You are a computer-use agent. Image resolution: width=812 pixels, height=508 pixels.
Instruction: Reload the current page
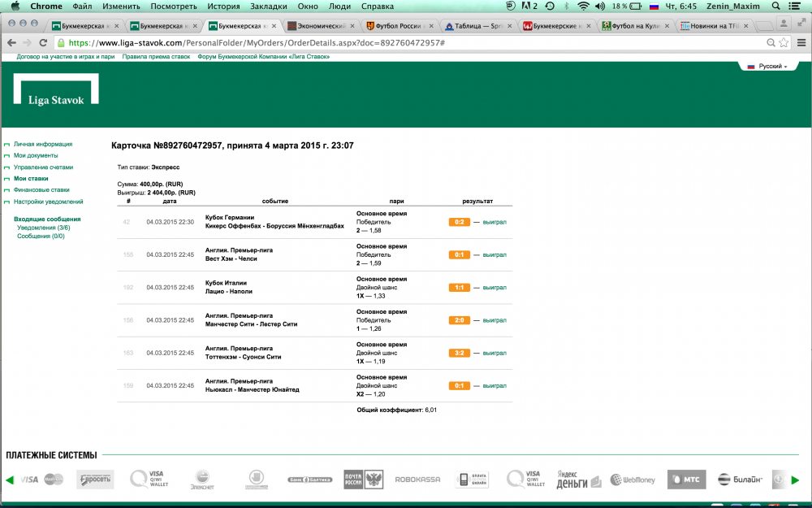tap(43, 43)
